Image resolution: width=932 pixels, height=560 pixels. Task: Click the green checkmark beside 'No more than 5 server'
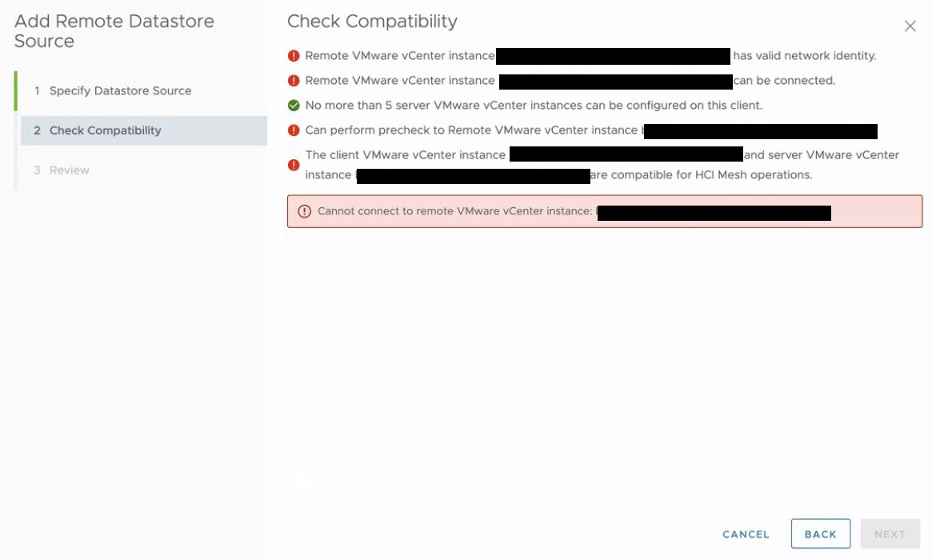tap(294, 106)
